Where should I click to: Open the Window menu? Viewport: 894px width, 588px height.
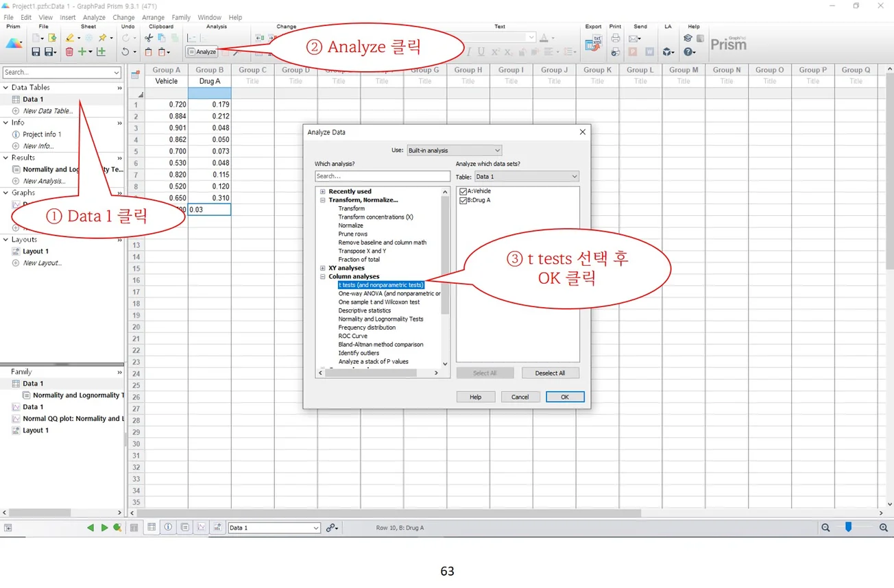coord(209,17)
